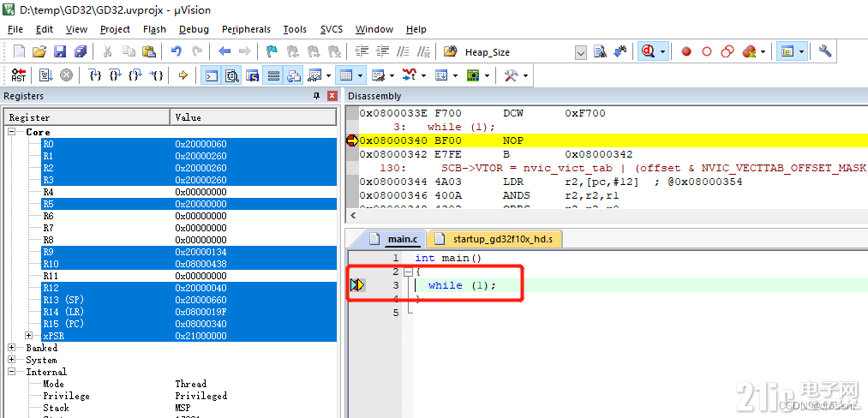Save the current file with the floppy icon
Viewport: 868px width, 418px height.
click(x=60, y=51)
